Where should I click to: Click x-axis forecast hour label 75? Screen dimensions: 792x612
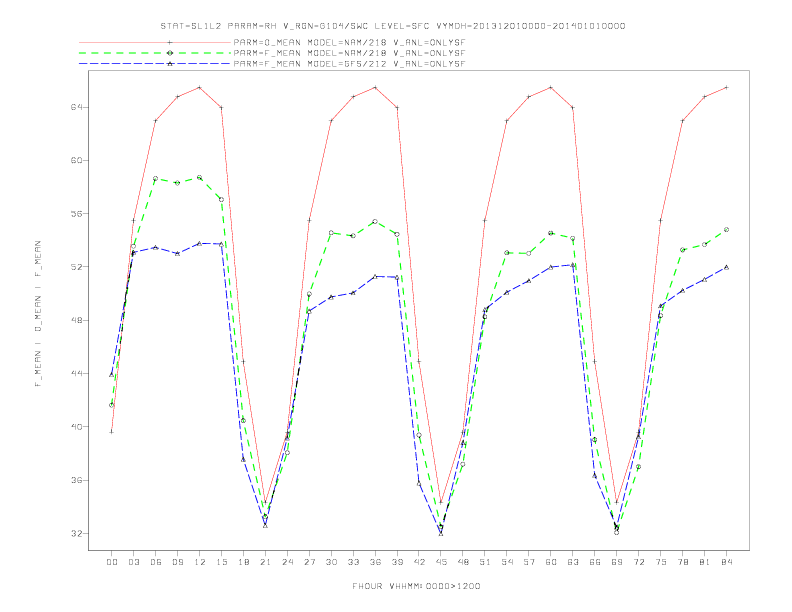coord(661,562)
